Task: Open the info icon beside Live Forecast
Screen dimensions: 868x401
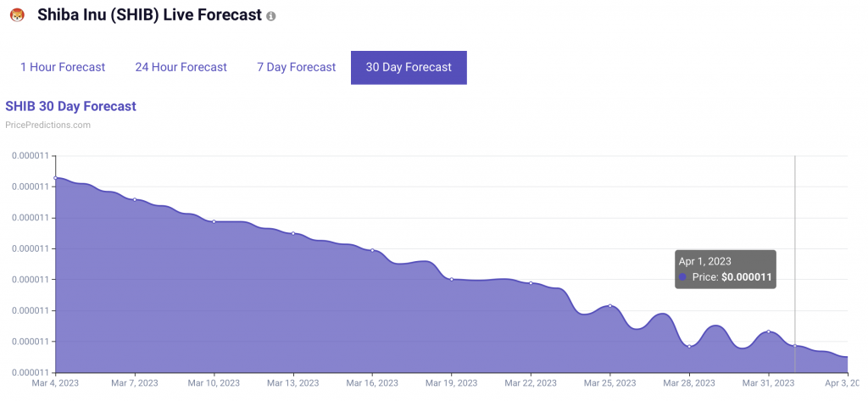Action: [270, 17]
